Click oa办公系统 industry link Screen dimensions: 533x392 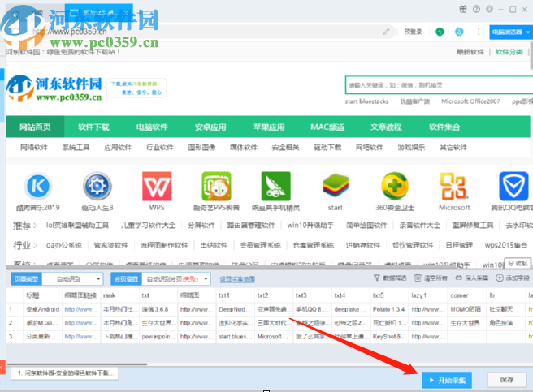coord(64,245)
